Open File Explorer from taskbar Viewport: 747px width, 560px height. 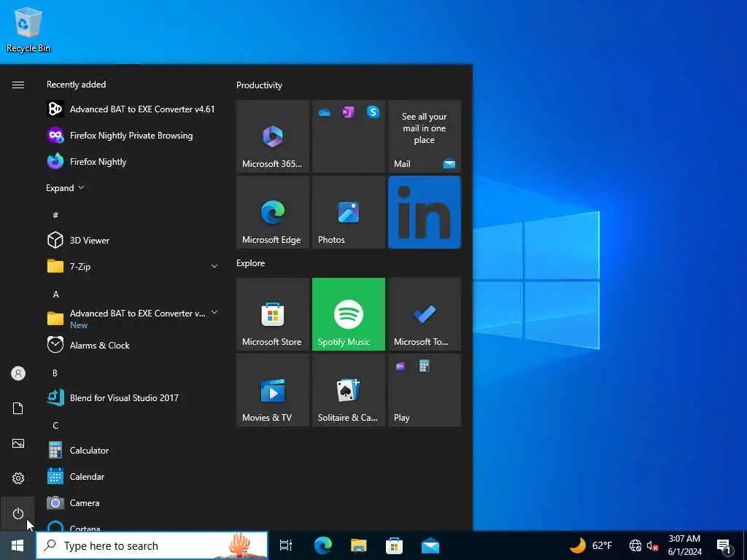point(359,545)
